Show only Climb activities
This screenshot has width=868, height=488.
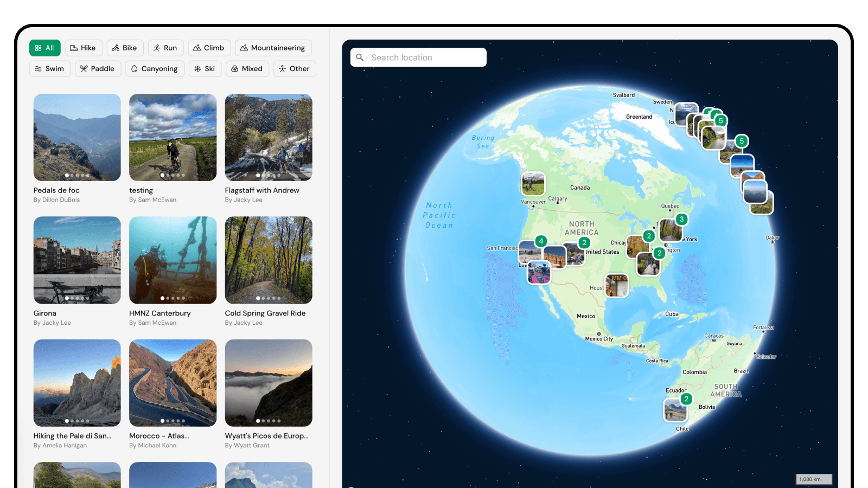tap(209, 48)
